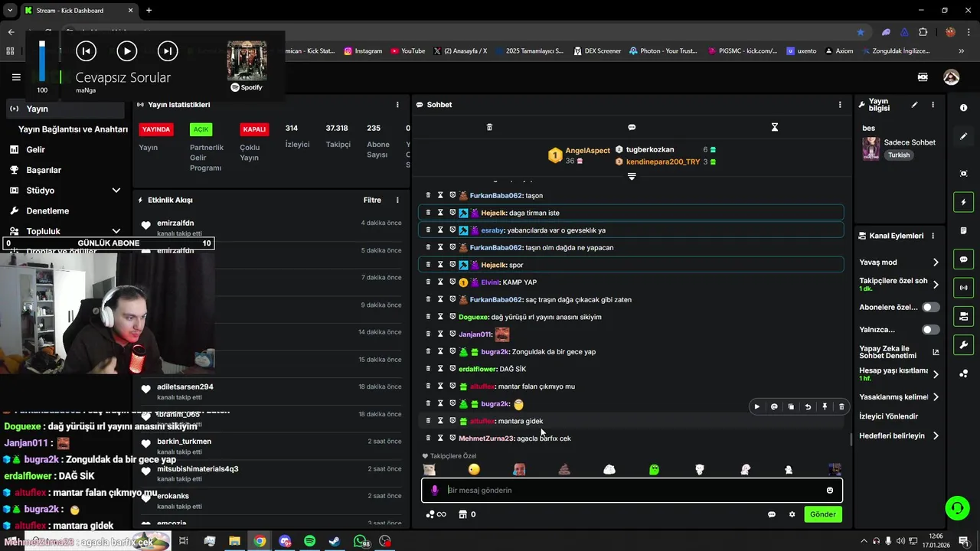
Task: Open the Yayın İstatistikleri three-dot menu
Action: tap(397, 105)
